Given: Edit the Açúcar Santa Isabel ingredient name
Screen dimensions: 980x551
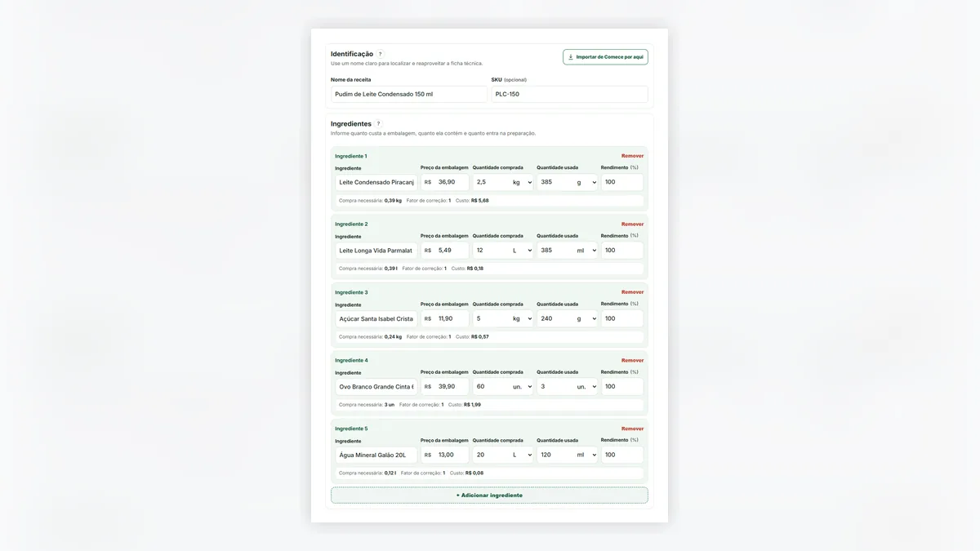Looking at the screenshot, I should (x=376, y=318).
